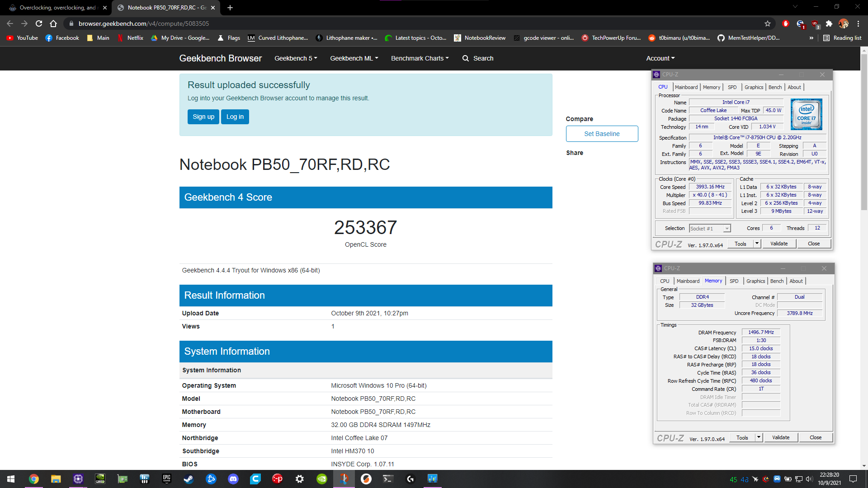
Task: Open the notification center icon
Action: [x=853, y=479]
